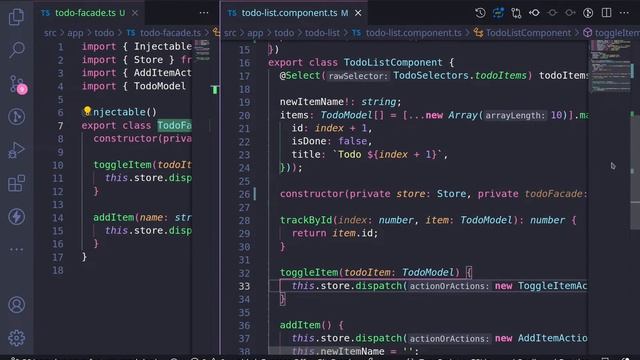640x360 pixels.
Task: Open the Run and Debug view
Action: [16, 150]
